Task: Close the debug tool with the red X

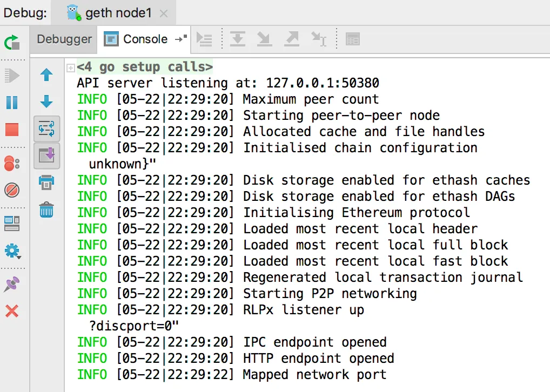Action: 12,311
